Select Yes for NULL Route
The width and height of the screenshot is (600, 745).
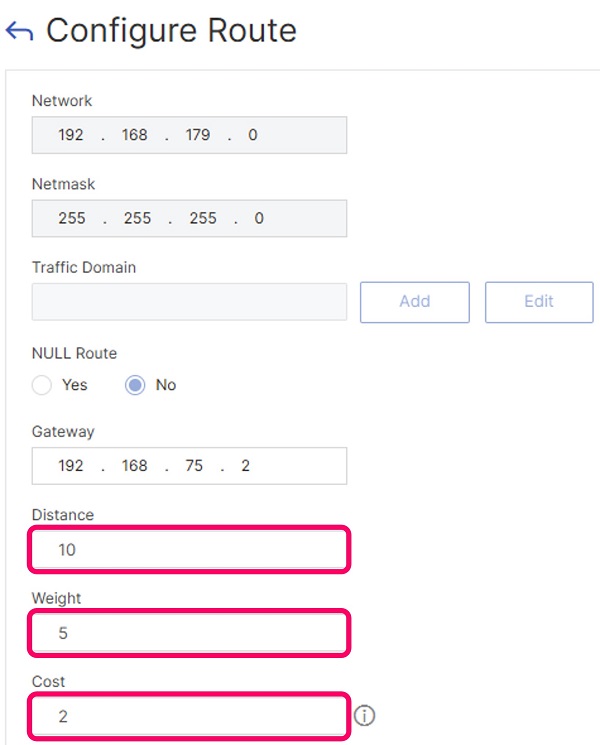point(42,385)
